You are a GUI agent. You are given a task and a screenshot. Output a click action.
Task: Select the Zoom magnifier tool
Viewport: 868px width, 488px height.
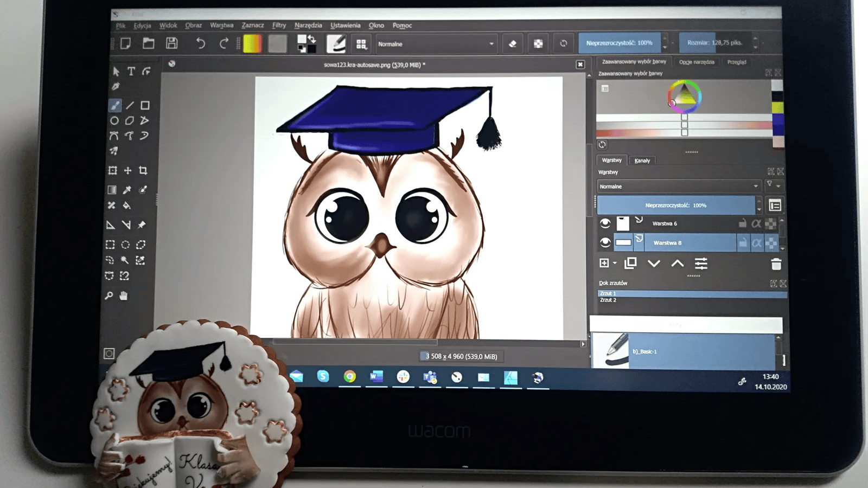click(x=109, y=296)
